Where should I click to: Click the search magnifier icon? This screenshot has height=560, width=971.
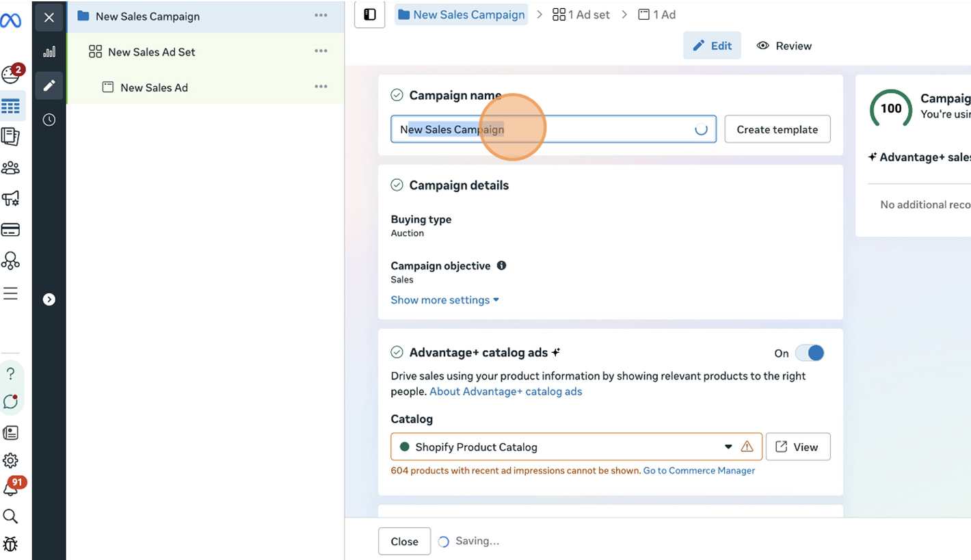10,516
